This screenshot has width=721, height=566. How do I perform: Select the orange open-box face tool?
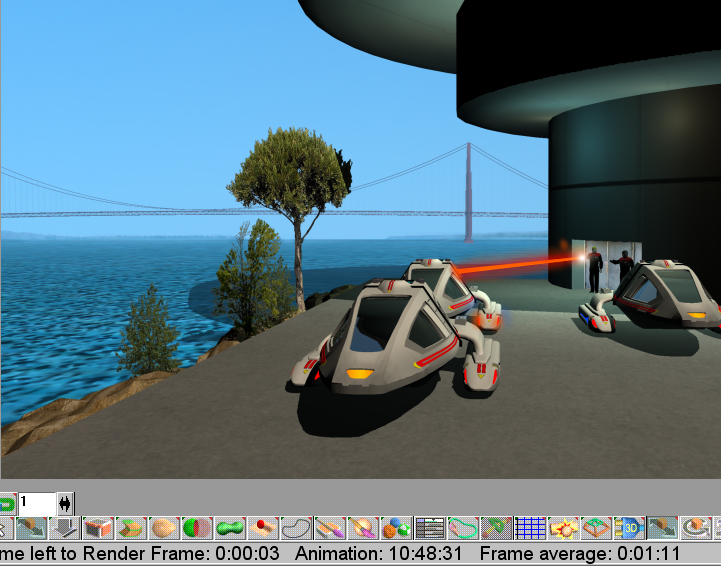point(97,528)
